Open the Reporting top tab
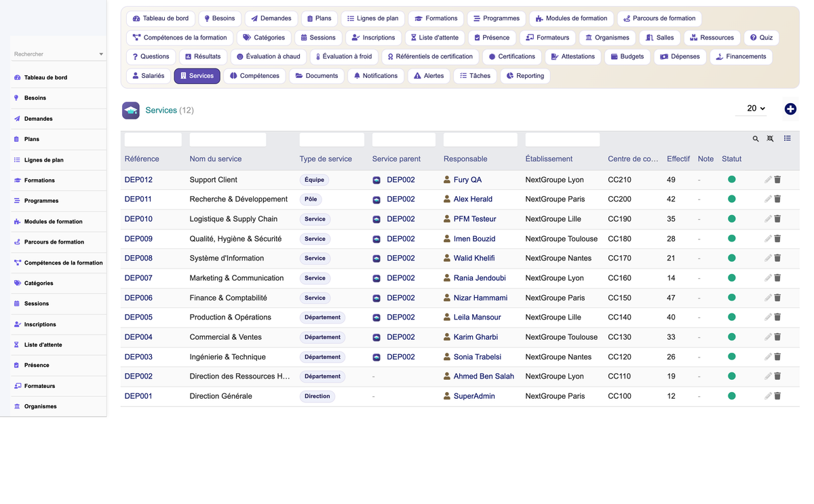The height and width of the screenshot is (504, 814). tap(525, 76)
